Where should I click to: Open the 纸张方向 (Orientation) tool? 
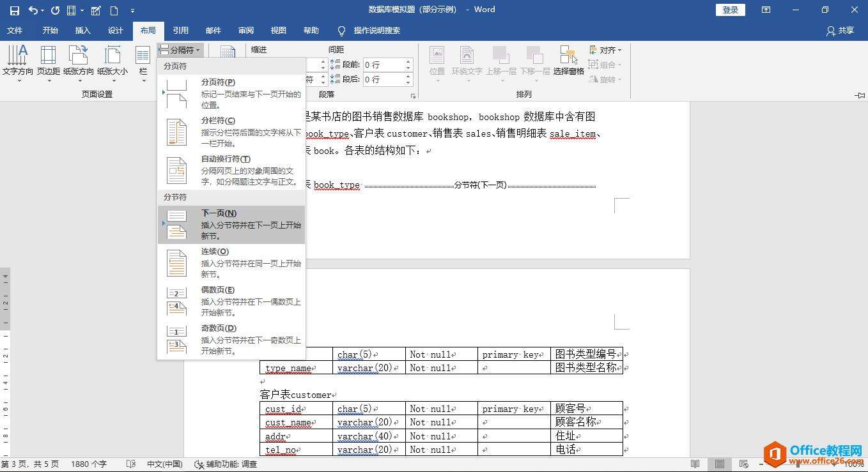click(x=78, y=63)
